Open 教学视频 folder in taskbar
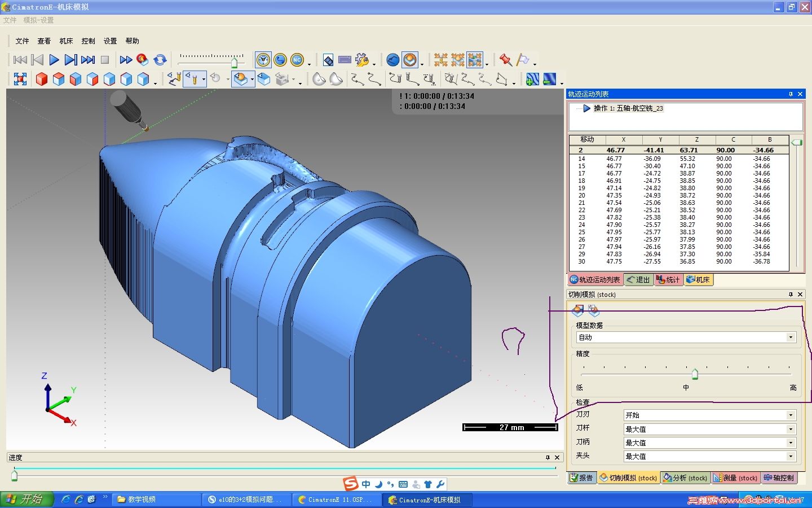 click(x=157, y=500)
